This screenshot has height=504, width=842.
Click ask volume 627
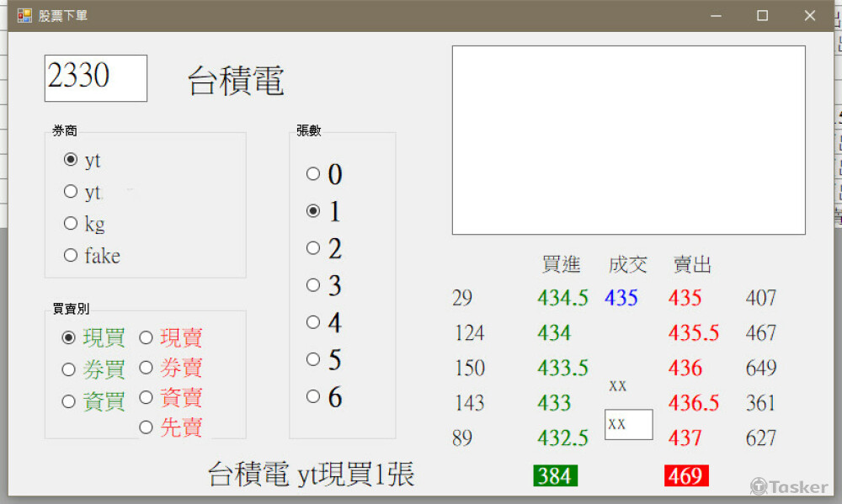[x=761, y=438]
